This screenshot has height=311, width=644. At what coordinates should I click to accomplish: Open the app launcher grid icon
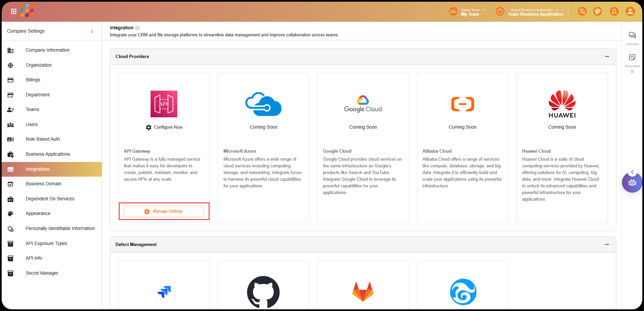click(x=14, y=11)
